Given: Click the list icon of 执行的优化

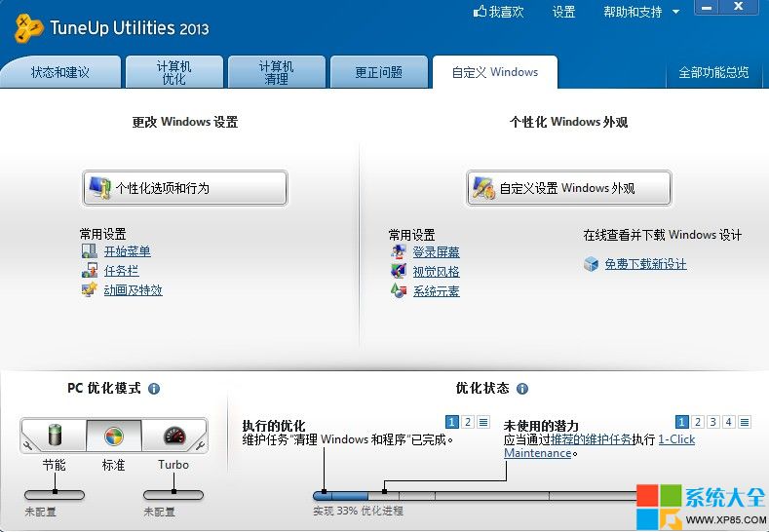Looking at the screenshot, I should [x=483, y=422].
